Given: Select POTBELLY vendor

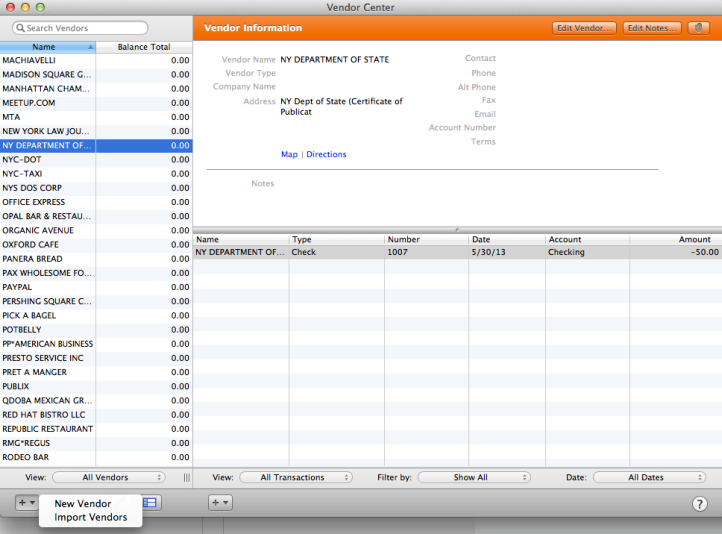Looking at the screenshot, I should pyautogui.click(x=96, y=330).
